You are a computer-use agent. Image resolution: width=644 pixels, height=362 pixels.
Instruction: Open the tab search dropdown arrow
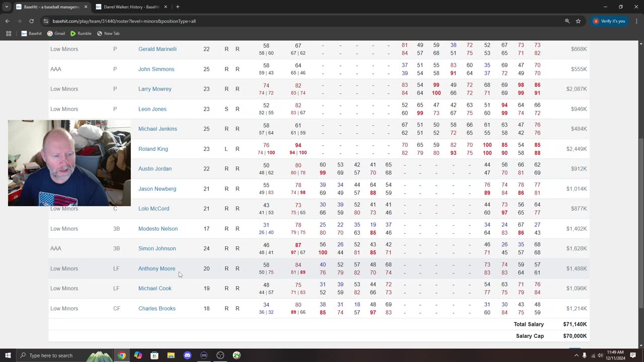click(x=7, y=7)
